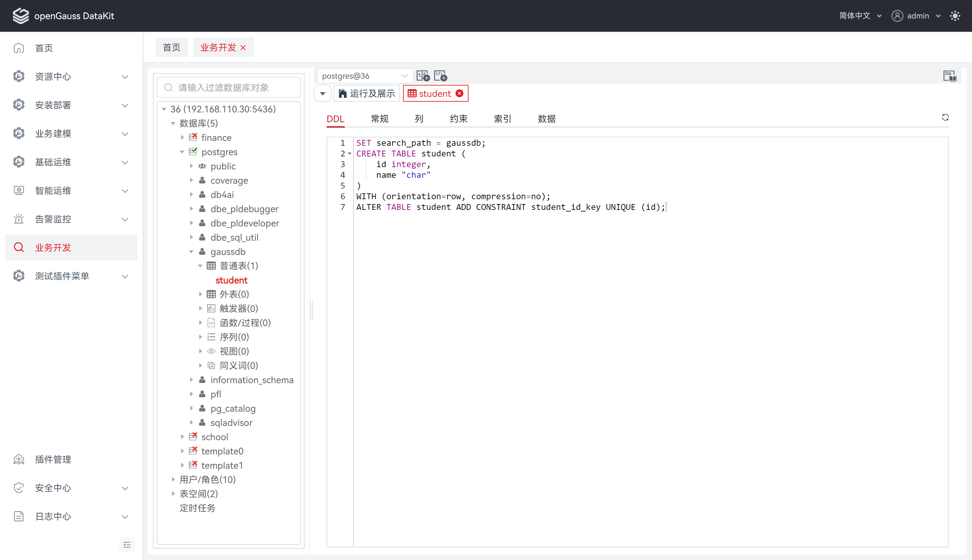Expand the 用户/角色(10) tree node
The width and height of the screenshot is (972, 560).
point(173,480)
